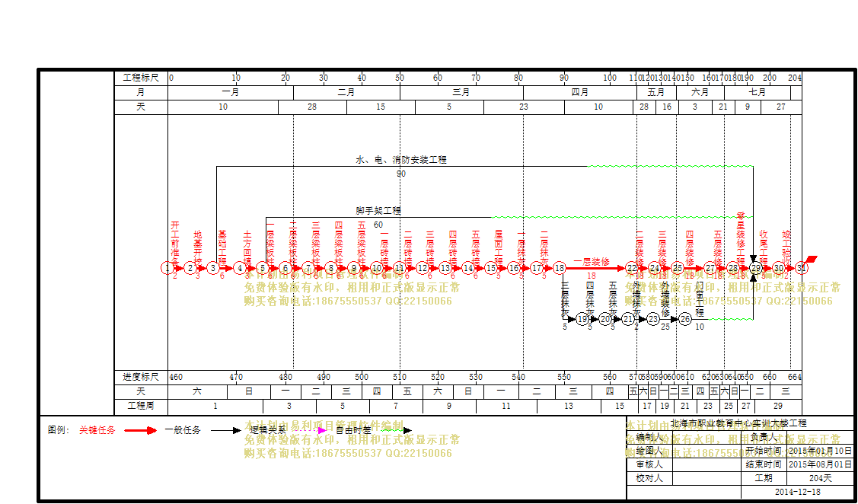Click the 204天 duration cell

pyautogui.click(x=820, y=477)
